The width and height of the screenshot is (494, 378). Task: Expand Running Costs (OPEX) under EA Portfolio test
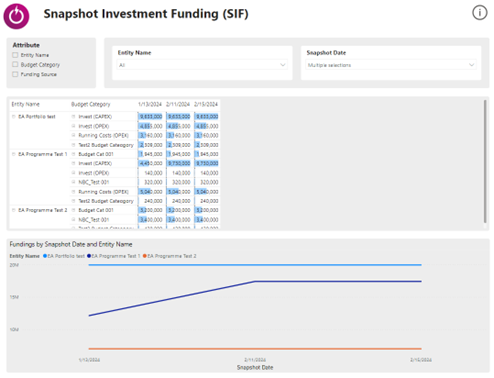73,135
